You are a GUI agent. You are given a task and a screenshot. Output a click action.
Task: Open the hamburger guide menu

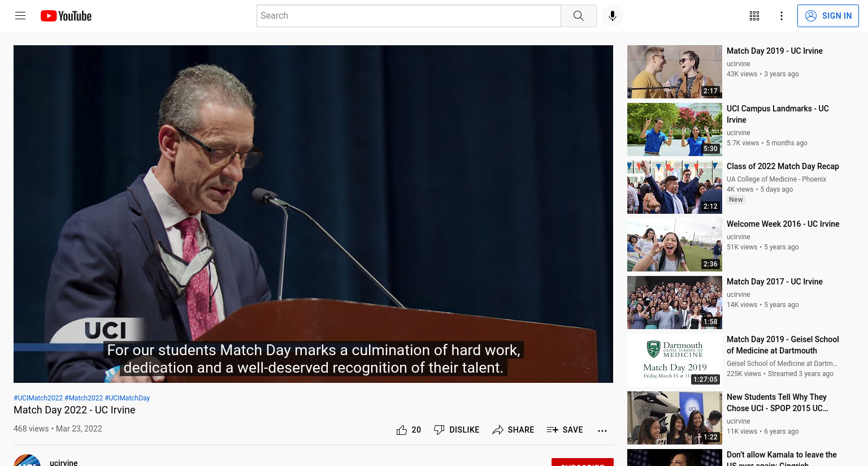[20, 16]
